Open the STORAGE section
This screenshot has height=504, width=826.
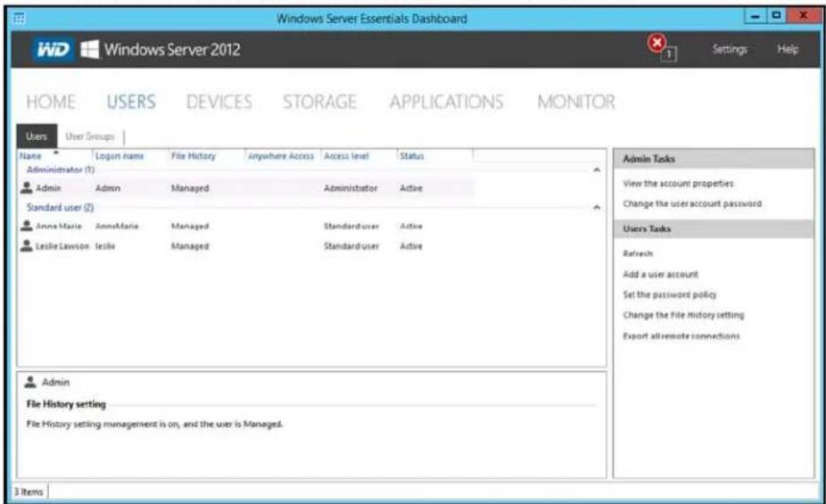point(319,102)
